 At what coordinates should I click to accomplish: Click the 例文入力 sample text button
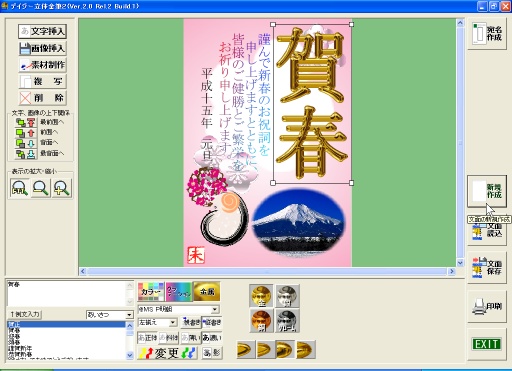click(25, 314)
